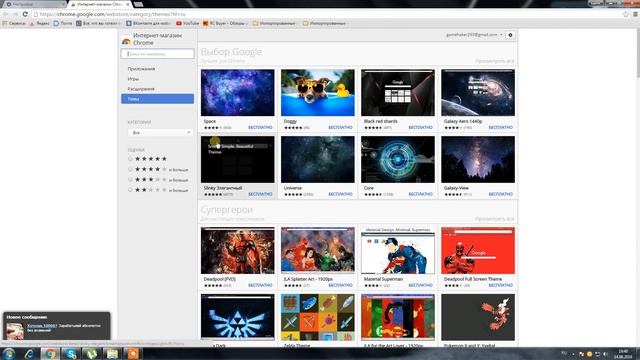Click the Chrome Web Store rainbow logo
640x360 pixels.
point(126,41)
